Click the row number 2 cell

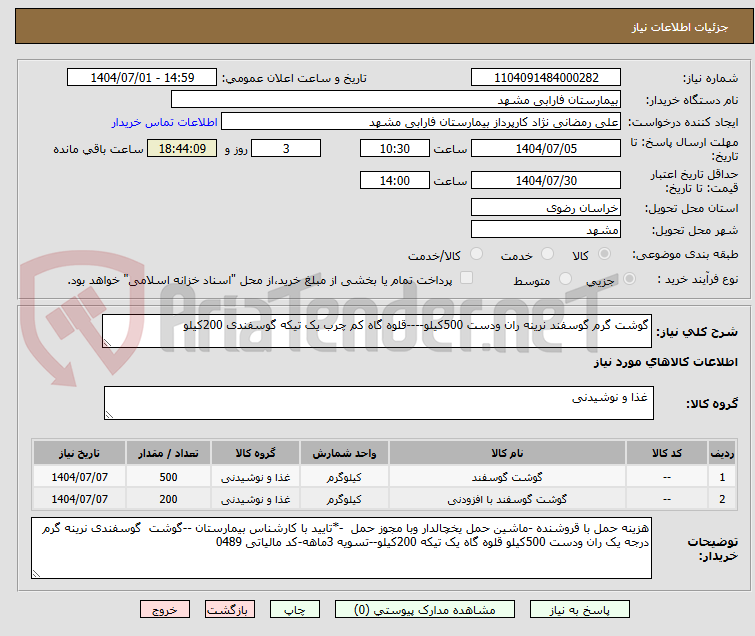(722, 499)
